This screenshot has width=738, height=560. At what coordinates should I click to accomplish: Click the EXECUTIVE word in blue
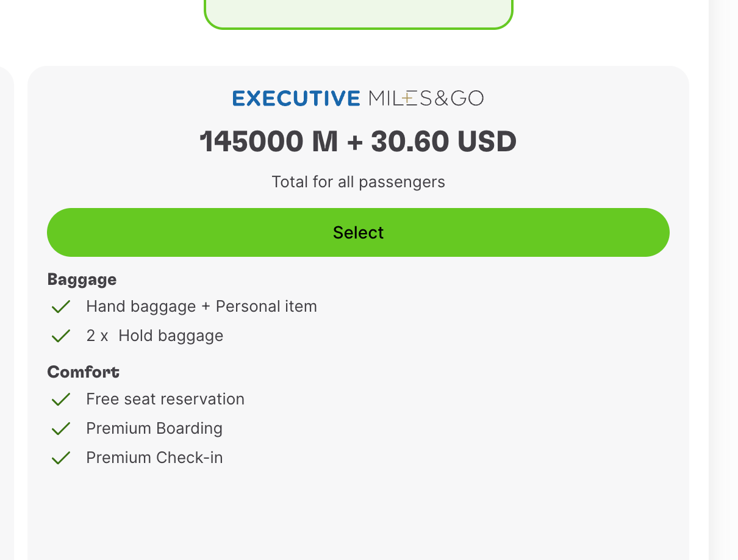point(296,98)
